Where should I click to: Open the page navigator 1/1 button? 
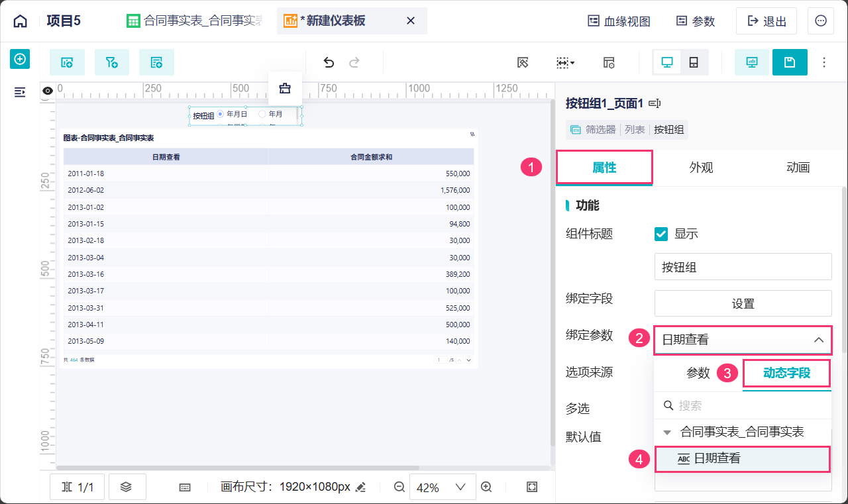click(x=77, y=487)
